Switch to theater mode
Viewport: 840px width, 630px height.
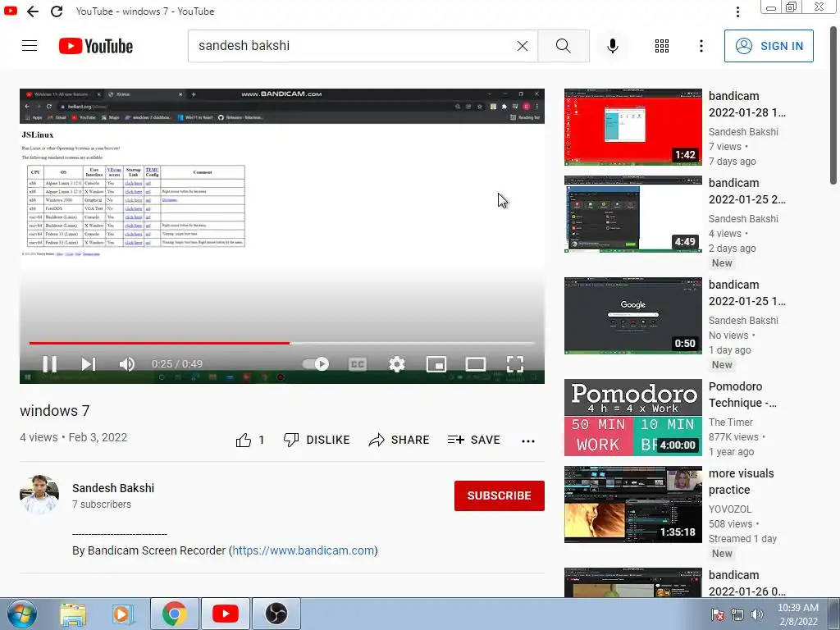pos(475,363)
